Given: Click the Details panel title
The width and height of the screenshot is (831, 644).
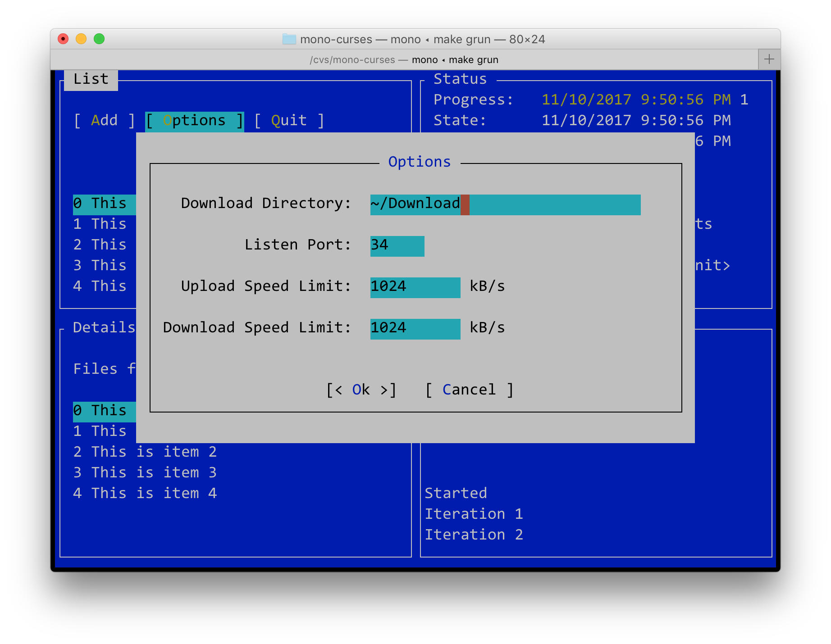Looking at the screenshot, I should pyautogui.click(x=104, y=327).
